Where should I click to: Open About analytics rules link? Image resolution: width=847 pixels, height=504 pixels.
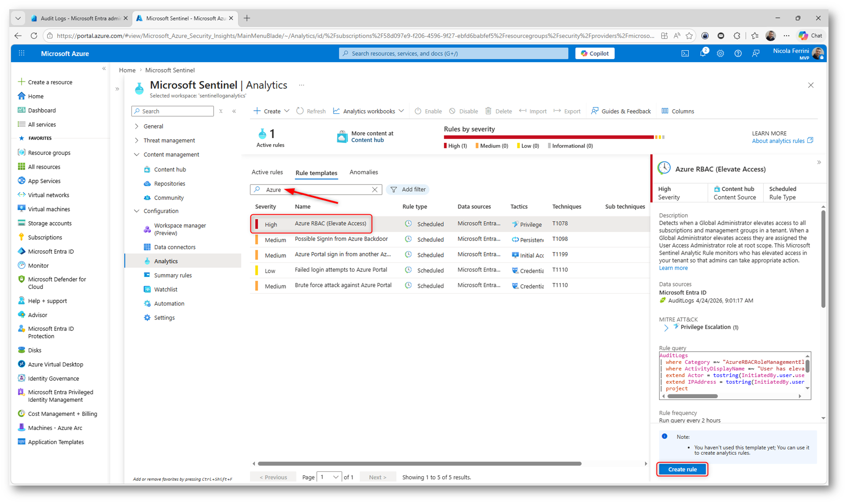coord(778,141)
